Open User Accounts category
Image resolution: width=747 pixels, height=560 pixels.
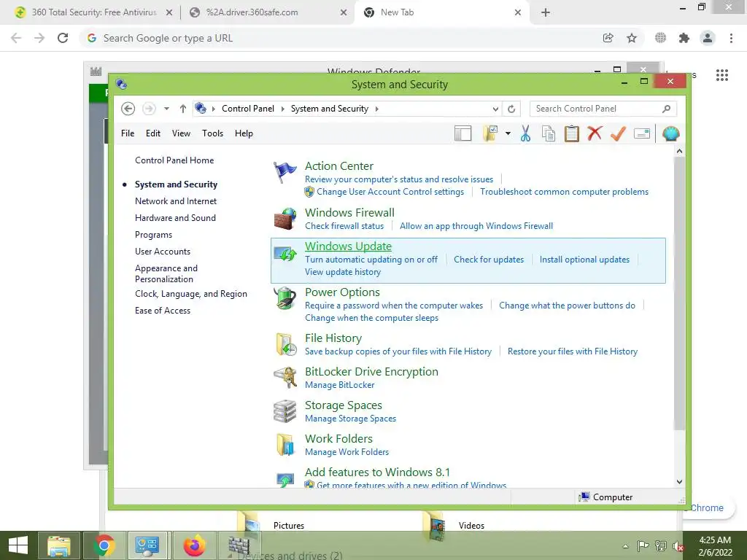pyautogui.click(x=163, y=252)
